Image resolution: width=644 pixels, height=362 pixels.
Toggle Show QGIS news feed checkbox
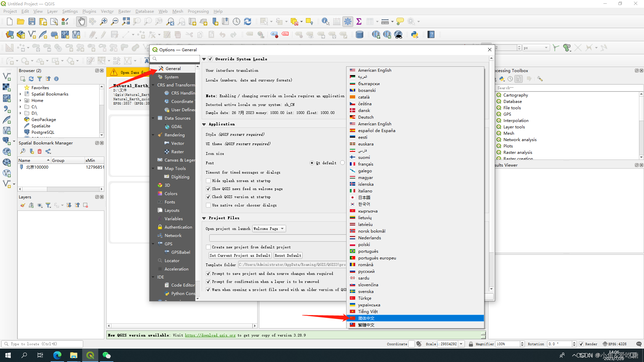[x=208, y=189]
